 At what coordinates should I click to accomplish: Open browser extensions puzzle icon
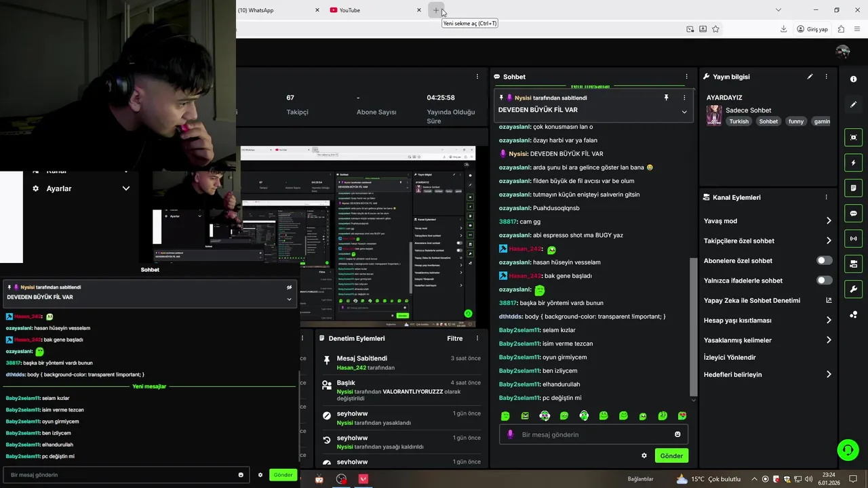[x=841, y=29]
